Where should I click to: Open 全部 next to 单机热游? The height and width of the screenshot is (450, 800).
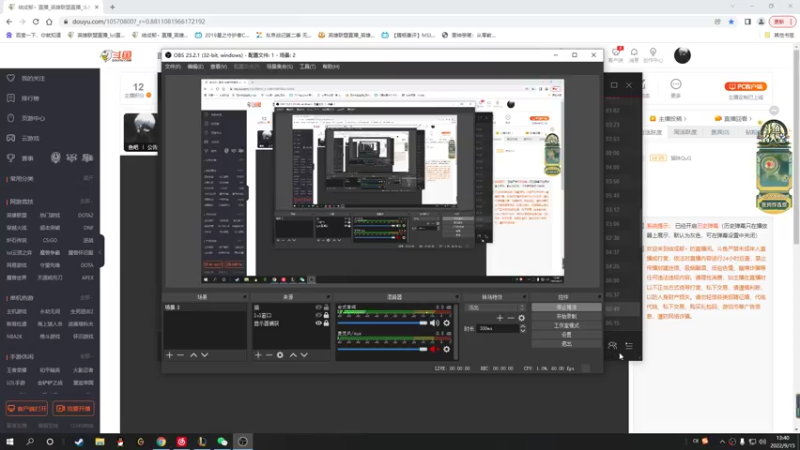(86, 297)
